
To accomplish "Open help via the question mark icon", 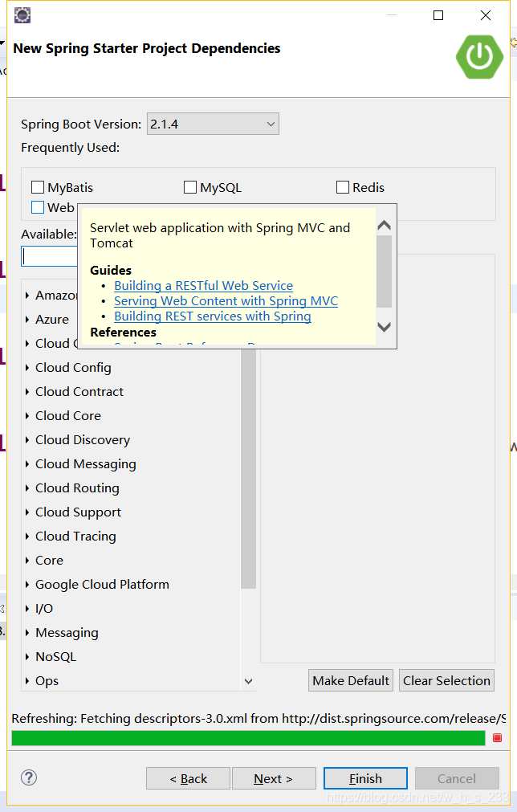I will [x=29, y=777].
